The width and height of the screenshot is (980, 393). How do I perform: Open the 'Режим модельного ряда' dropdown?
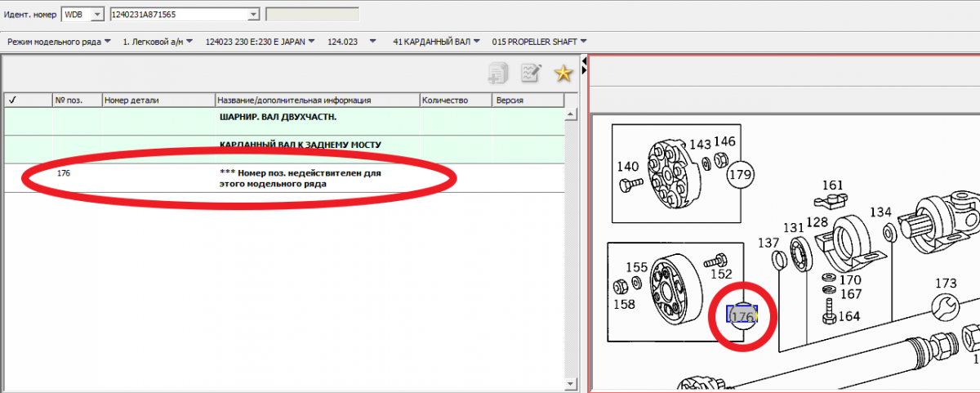pos(59,41)
